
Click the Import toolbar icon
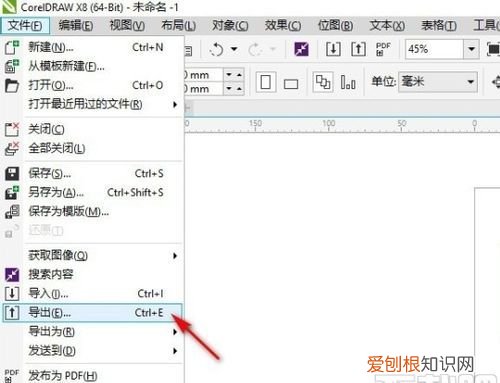click(x=333, y=49)
